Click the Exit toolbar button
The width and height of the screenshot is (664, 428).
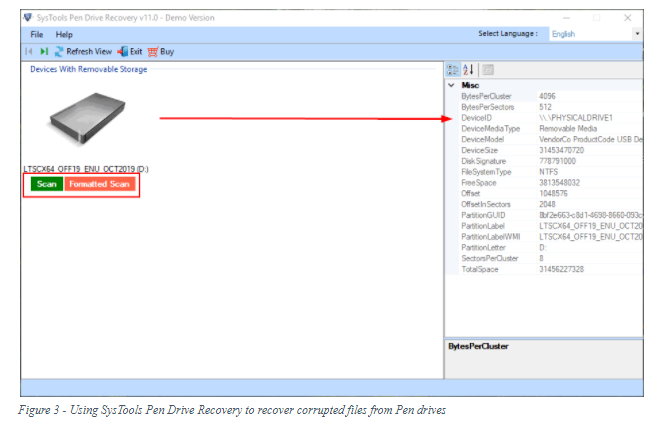[130, 52]
